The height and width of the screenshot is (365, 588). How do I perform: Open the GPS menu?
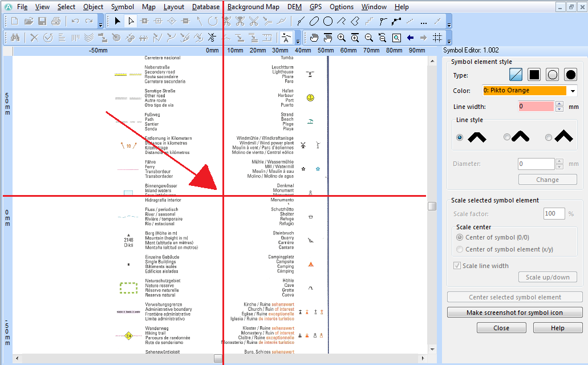point(315,7)
